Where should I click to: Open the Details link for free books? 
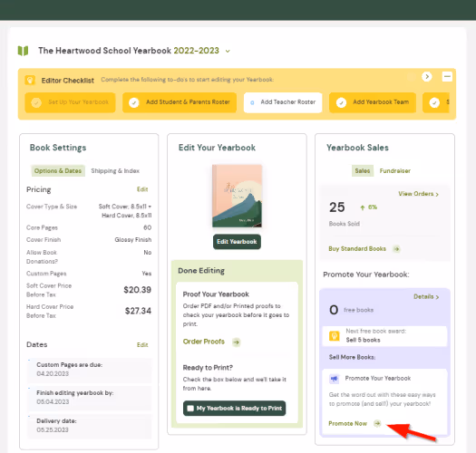[426, 297]
